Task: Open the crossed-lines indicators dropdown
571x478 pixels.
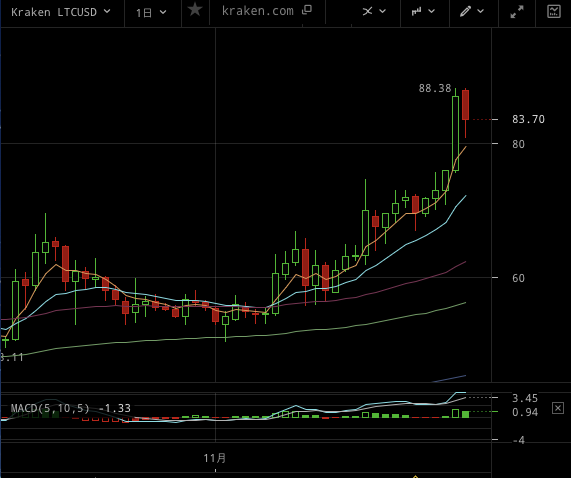Action: pos(374,12)
